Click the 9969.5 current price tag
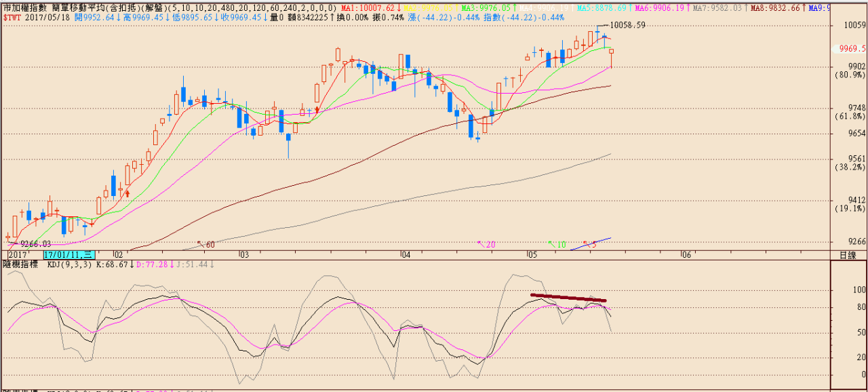 pyautogui.click(x=852, y=48)
